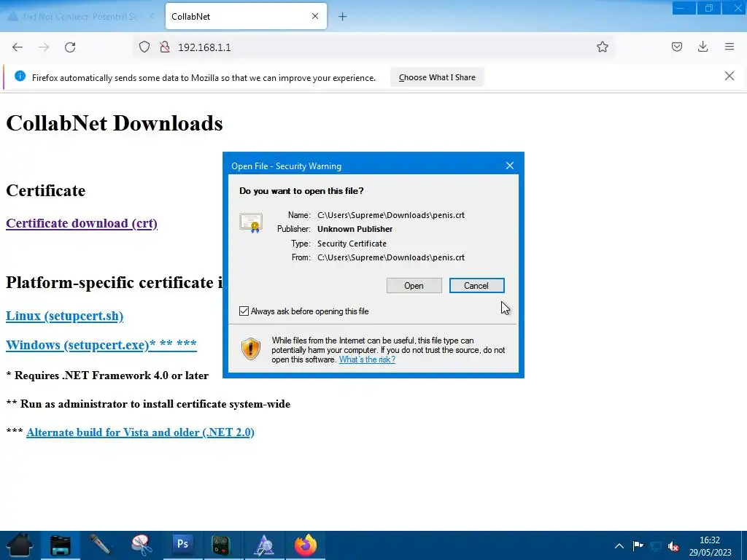Screen dimensions: 747x560
Task: Click the info icon in notification bar
Action: coord(20,76)
